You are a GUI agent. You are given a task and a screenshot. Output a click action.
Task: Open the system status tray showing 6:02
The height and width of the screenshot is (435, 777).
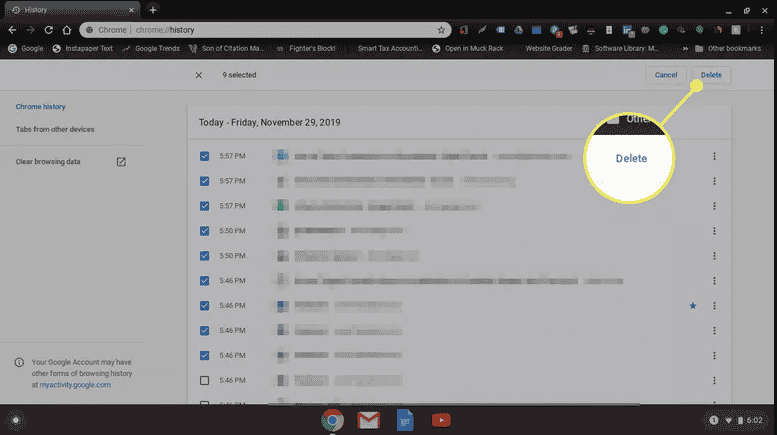pos(735,420)
